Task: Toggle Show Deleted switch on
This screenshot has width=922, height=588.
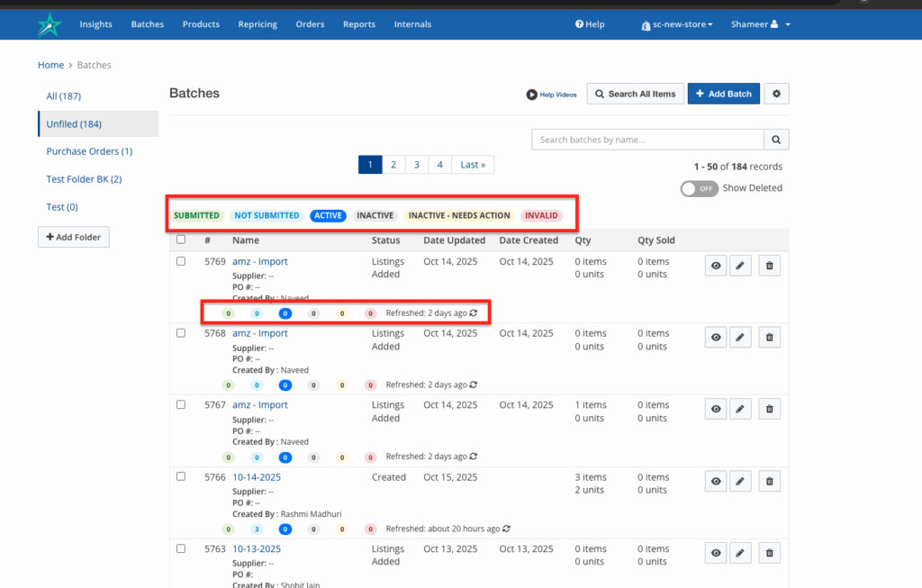Action: 700,188
